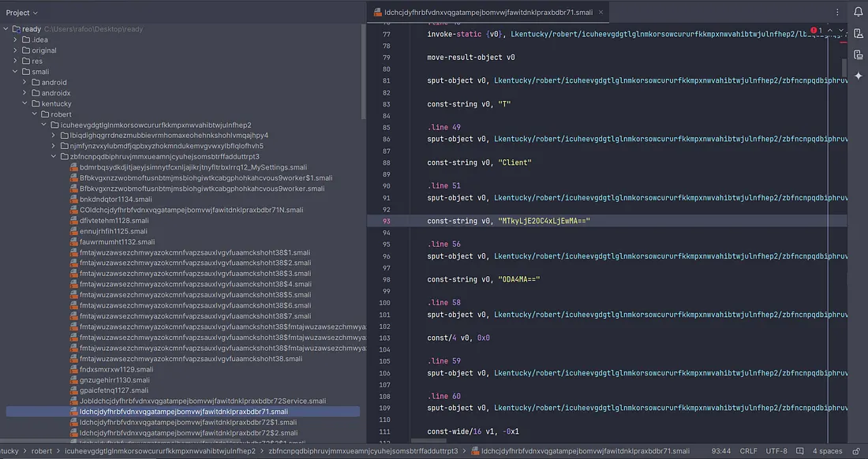Click the red error indicator in editor

coord(816,31)
